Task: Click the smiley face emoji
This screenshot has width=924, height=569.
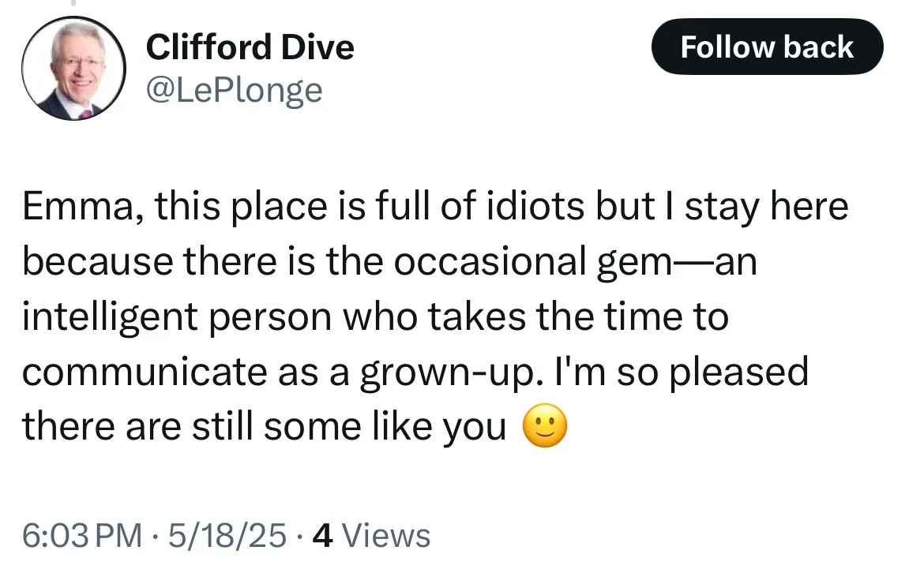Action: click(545, 429)
